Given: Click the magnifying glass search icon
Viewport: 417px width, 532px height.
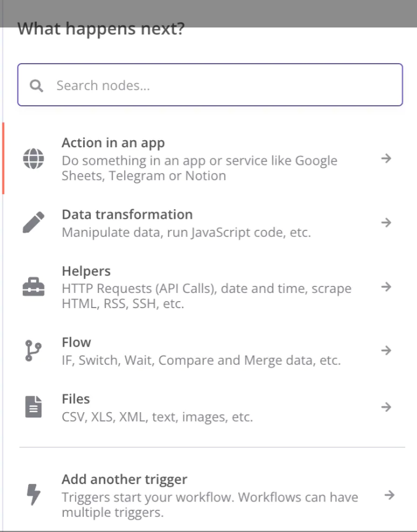Looking at the screenshot, I should (36, 85).
